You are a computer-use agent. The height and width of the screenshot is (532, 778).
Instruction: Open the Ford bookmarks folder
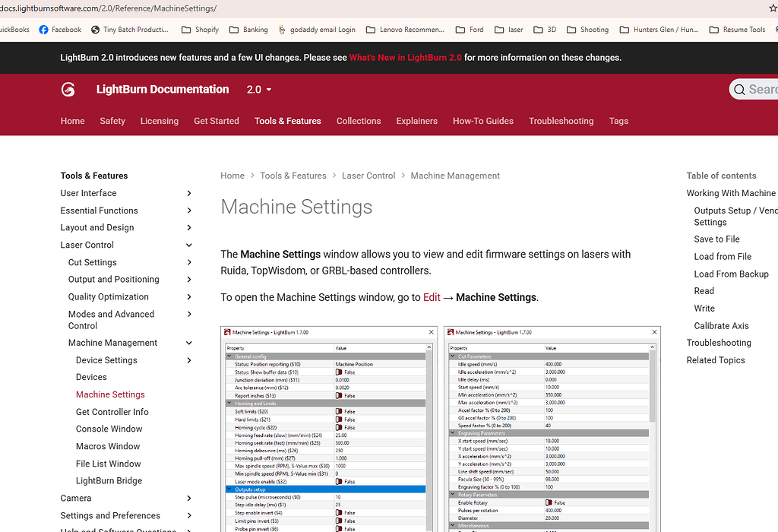point(470,30)
